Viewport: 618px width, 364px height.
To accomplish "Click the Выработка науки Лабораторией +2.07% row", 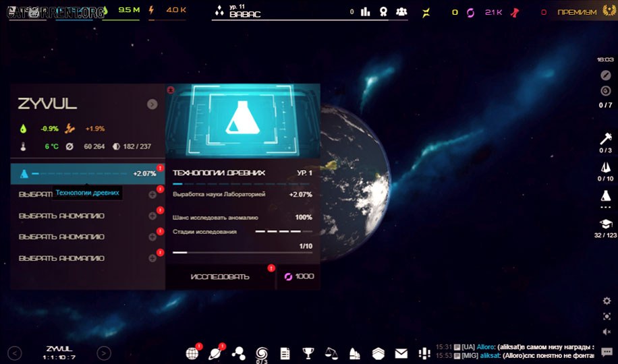I will click(242, 195).
